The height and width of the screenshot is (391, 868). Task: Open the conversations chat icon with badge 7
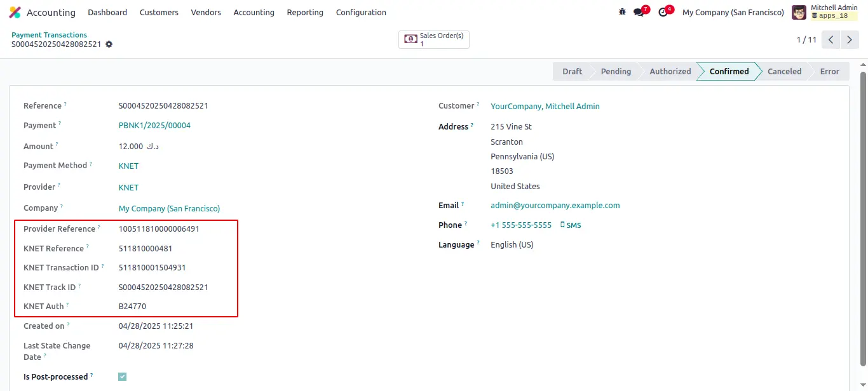[639, 12]
